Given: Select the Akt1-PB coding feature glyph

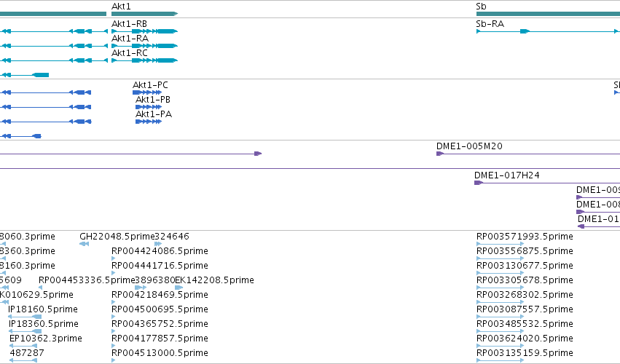Looking at the screenshot, I should click(149, 107).
